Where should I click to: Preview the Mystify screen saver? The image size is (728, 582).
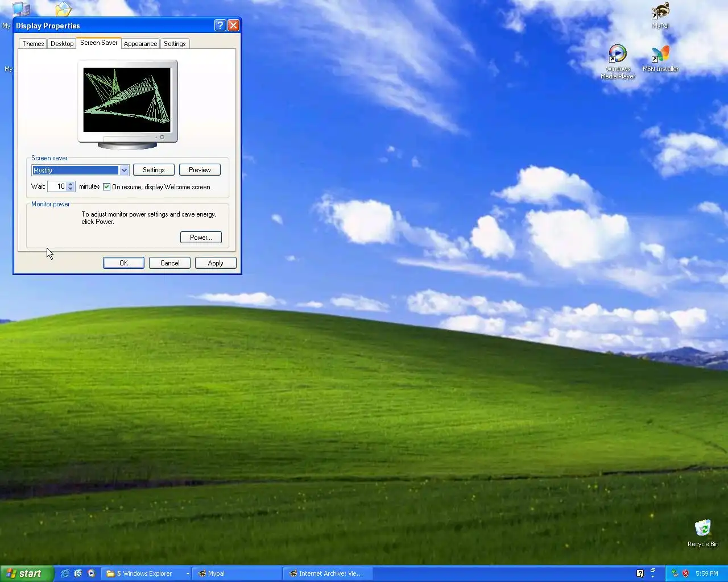[x=200, y=170]
